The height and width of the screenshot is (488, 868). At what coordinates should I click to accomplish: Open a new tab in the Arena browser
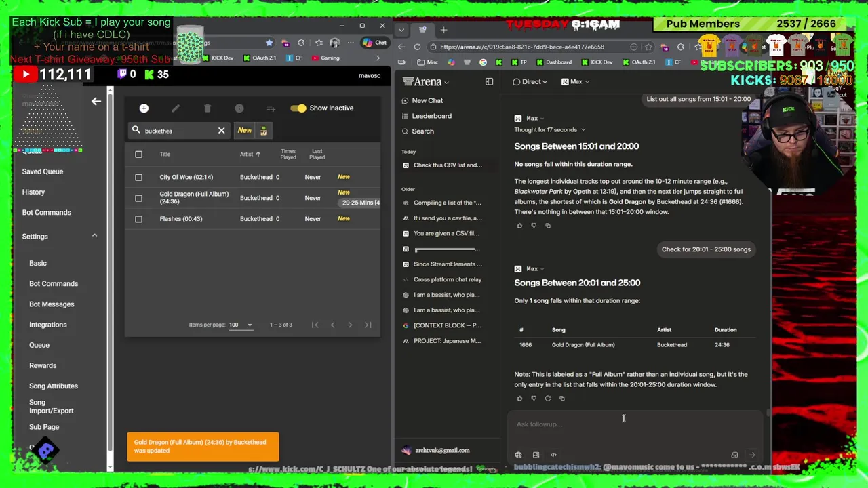pyautogui.click(x=443, y=30)
